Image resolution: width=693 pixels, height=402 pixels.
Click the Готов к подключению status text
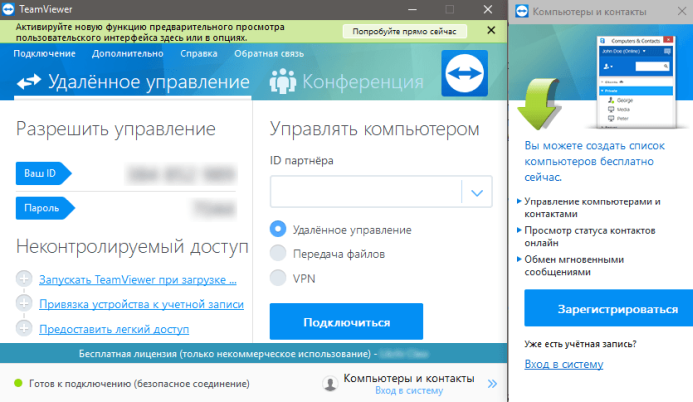coord(139,383)
